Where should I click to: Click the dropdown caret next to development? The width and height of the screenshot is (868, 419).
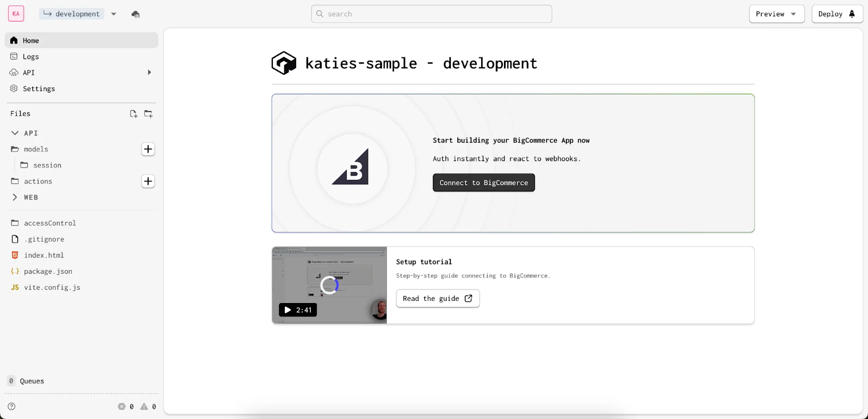(x=114, y=14)
